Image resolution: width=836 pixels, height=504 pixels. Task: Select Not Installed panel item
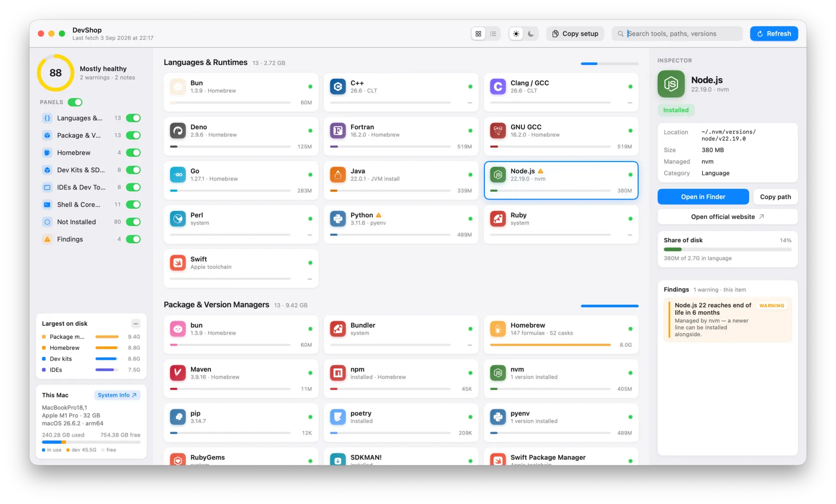(77, 222)
